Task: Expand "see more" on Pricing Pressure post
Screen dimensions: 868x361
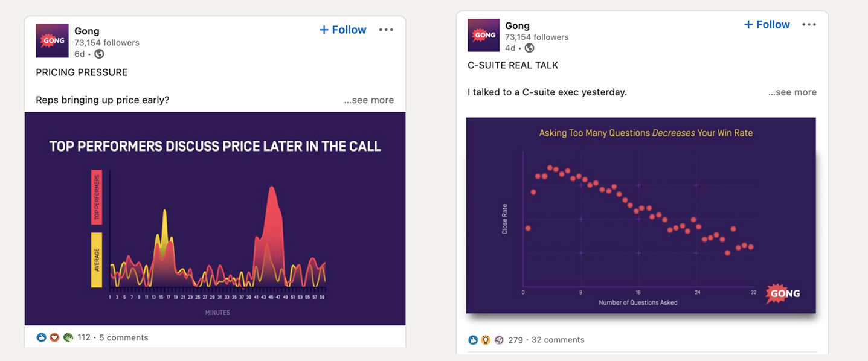Action: pyautogui.click(x=369, y=100)
